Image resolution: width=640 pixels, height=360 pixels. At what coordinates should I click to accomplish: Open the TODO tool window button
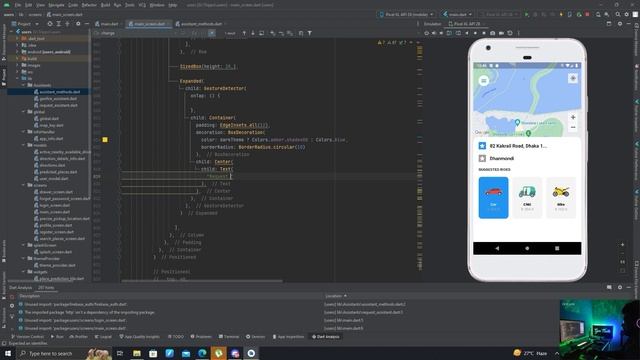click(176, 337)
